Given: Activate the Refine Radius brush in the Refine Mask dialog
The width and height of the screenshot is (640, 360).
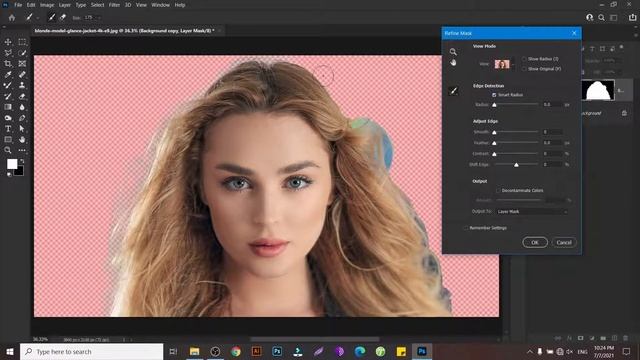Looking at the screenshot, I should [x=453, y=91].
